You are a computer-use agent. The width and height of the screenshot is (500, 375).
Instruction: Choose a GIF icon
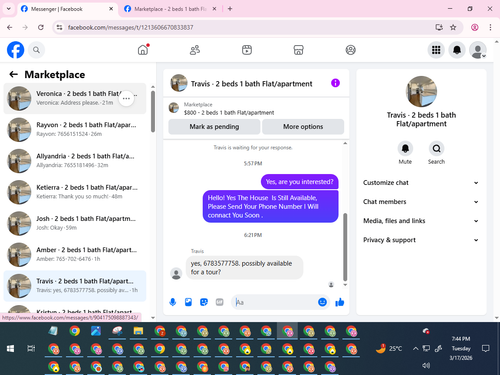pyautogui.click(x=219, y=302)
